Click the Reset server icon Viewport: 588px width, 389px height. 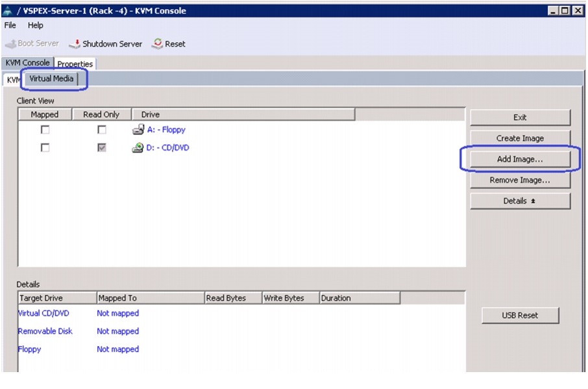pyautogui.click(x=158, y=44)
